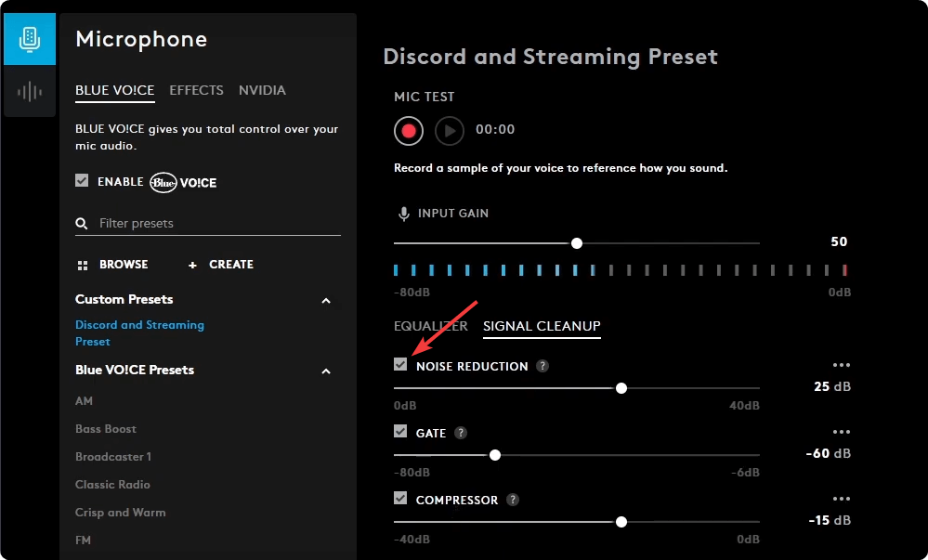This screenshot has width=928, height=560.
Task: Click the microphone icon beside Input Gain
Action: click(x=404, y=214)
